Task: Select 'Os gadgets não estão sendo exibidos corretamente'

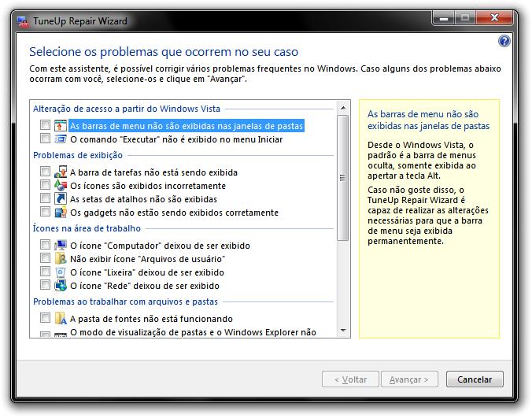Action: (174, 213)
